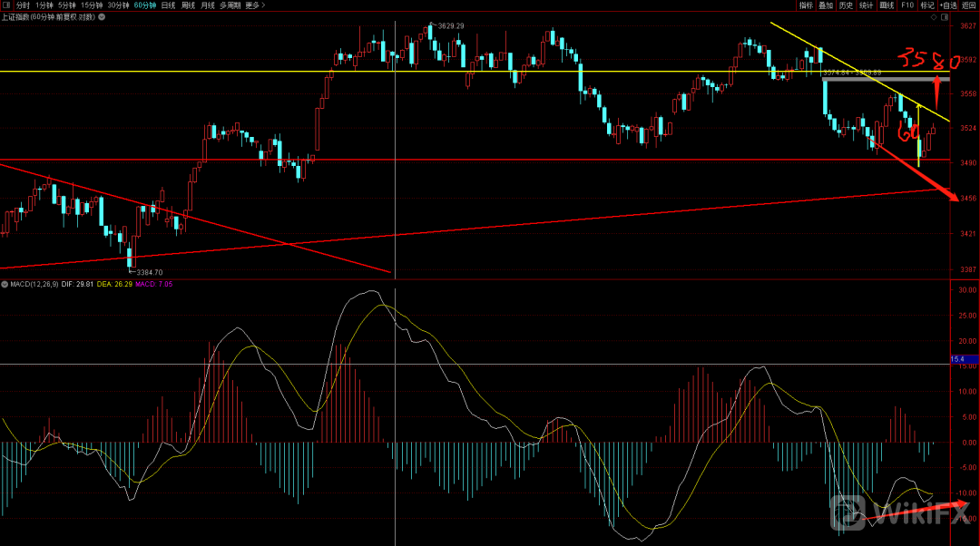980x546 pixels.
Task: Click the 3629.29 high price label
Action: (451, 26)
